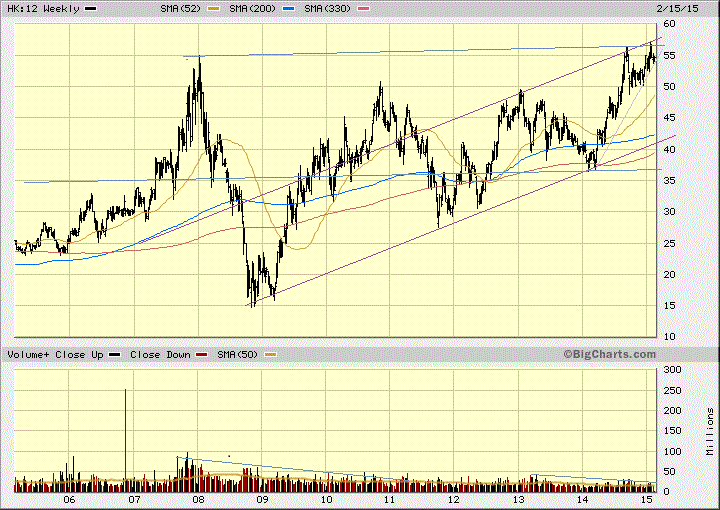Viewport: 720px width, 510px height.
Task: Select the HK:12 Weekly chart title
Action: tap(43, 9)
